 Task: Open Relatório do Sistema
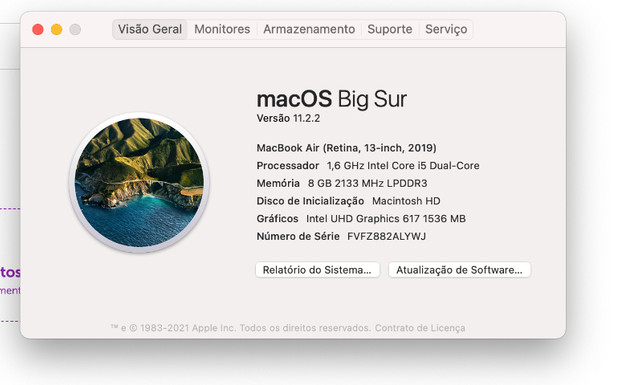[318, 270]
